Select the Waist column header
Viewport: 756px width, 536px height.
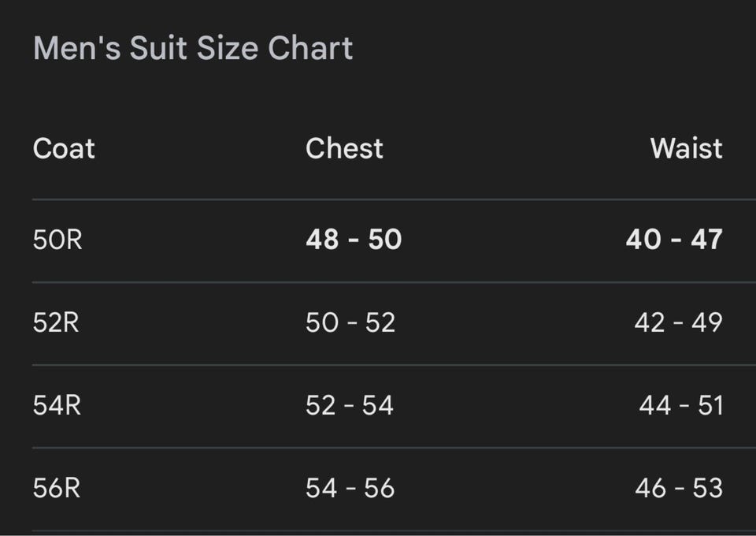pyautogui.click(x=686, y=149)
